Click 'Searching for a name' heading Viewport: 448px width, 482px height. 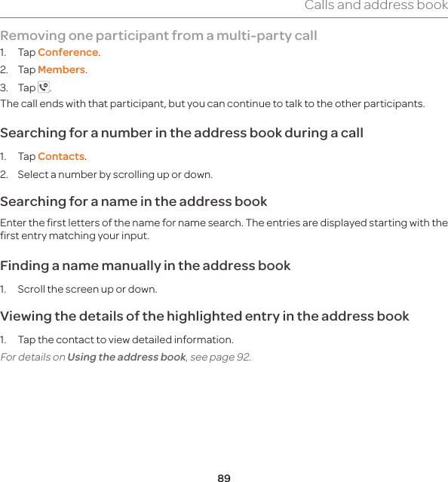(133, 201)
